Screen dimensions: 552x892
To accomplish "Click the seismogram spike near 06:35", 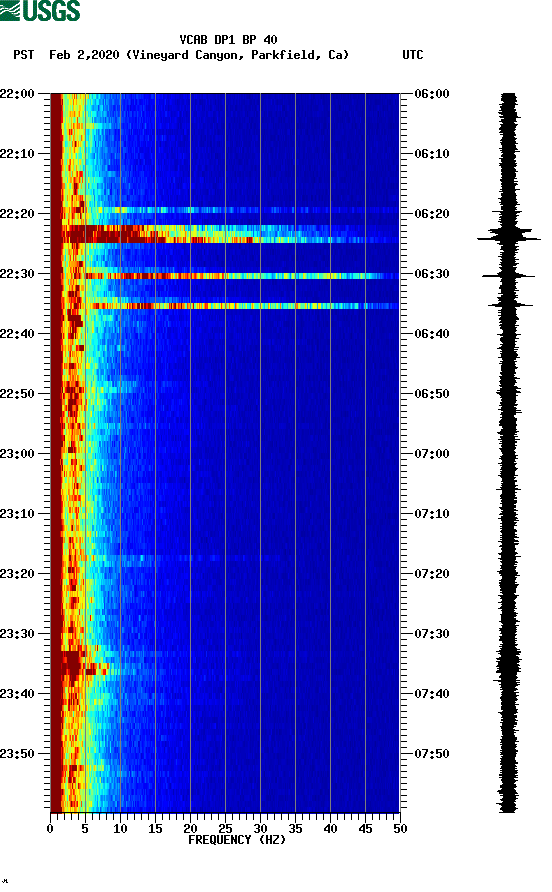I will click(509, 305).
